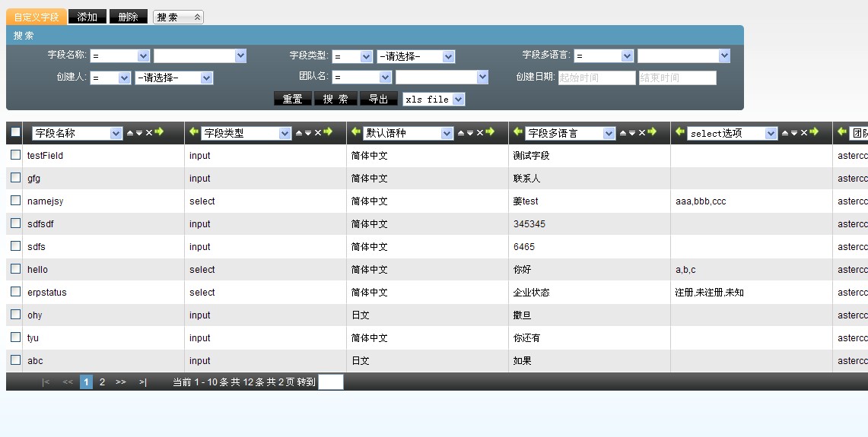This screenshot has height=437, width=868.
Task: Tick the checkbox for testField row
Action: click(x=15, y=155)
